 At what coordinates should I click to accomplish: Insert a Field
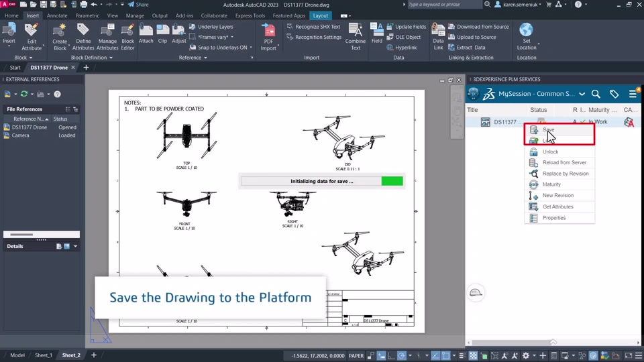click(376, 34)
